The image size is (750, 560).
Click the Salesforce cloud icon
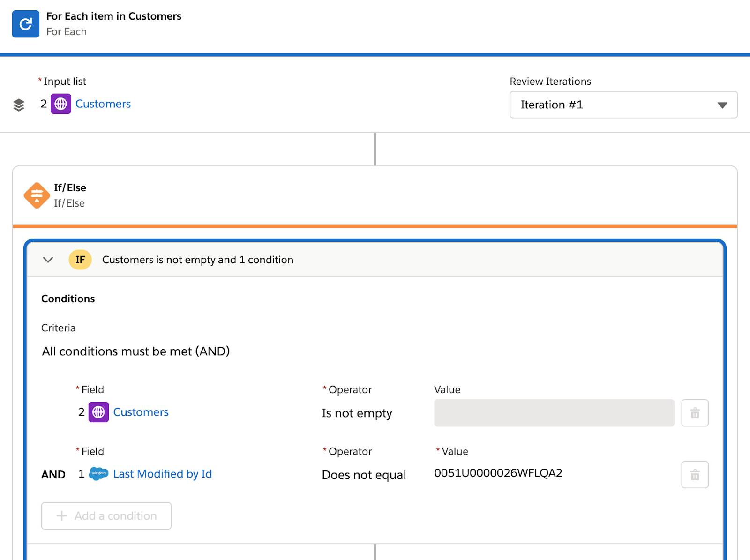(98, 474)
